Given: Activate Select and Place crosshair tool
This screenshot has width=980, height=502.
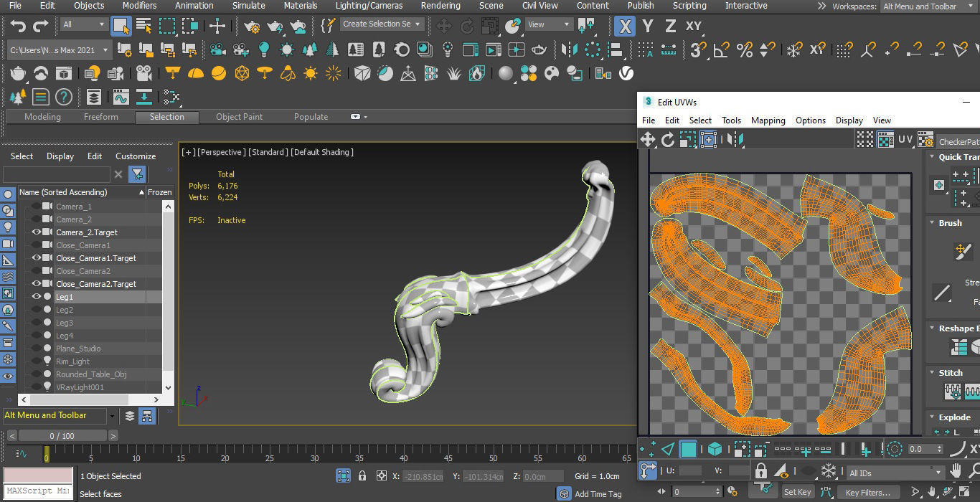Looking at the screenshot, I should point(217,27).
